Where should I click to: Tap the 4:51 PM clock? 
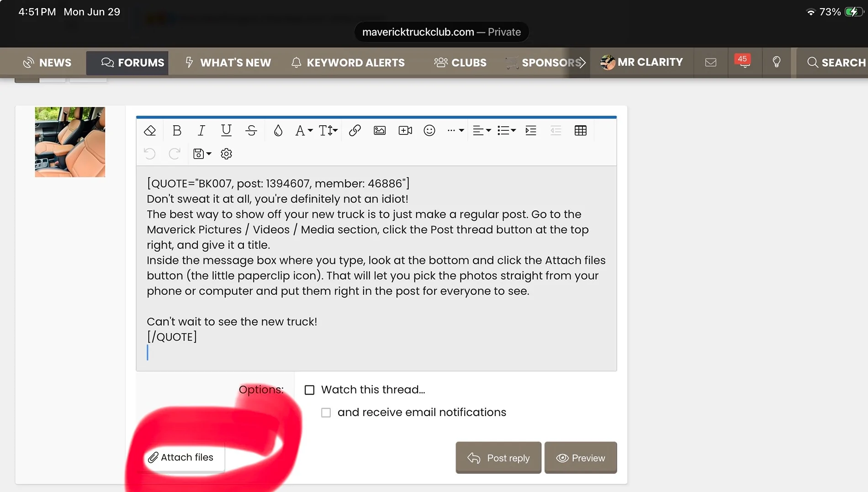point(37,12)
